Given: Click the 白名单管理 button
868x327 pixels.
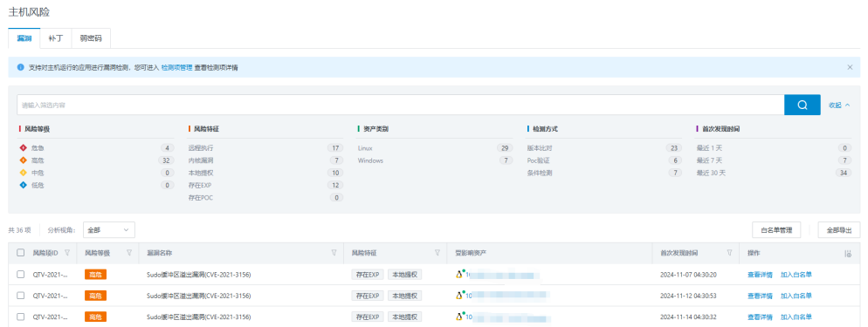Looking at the screenshot, I should coord(776,230).
